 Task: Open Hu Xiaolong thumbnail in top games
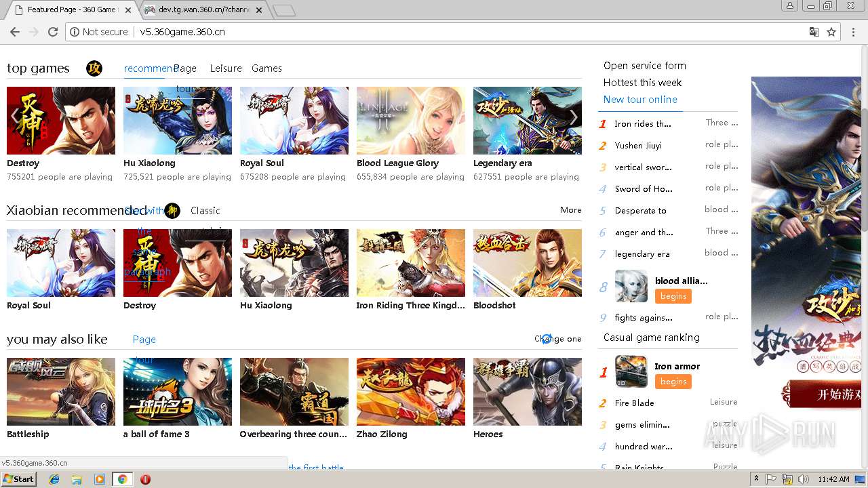[178, 121]
